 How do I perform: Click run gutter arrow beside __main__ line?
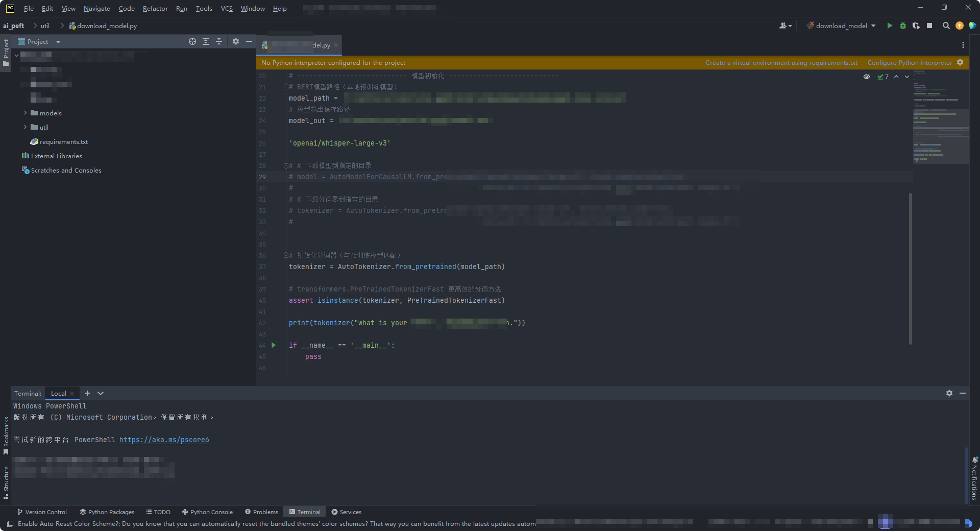point(274,345)
